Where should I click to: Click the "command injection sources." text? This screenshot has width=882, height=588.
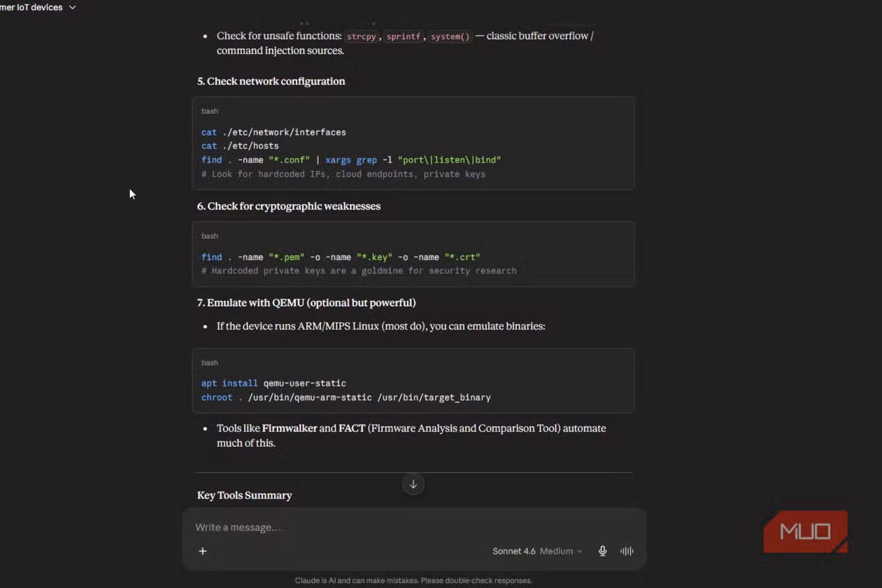pyautogui.click(x=280, y=51)
